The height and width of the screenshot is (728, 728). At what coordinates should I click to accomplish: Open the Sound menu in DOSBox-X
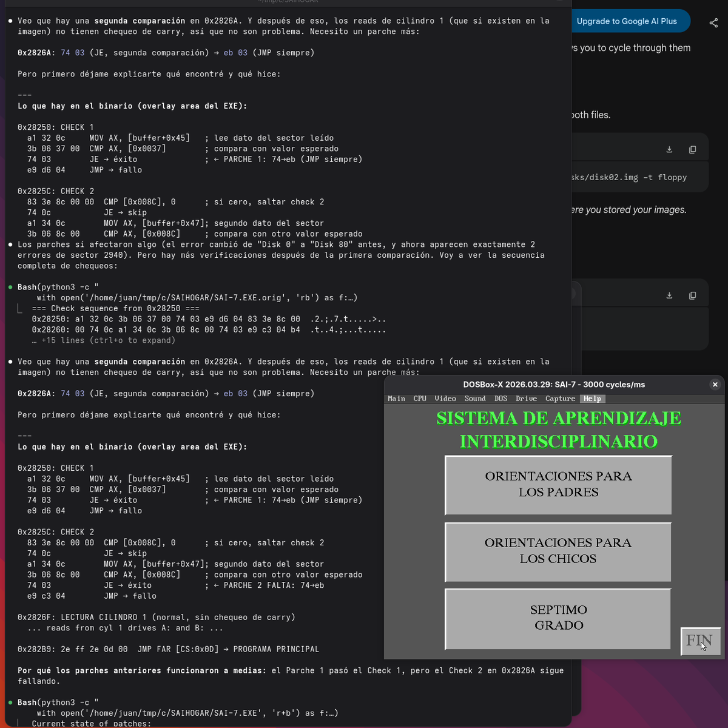[x=475, y=399]
